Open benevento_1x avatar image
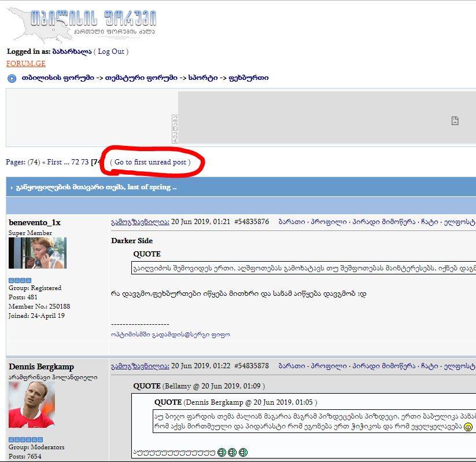This screenshot has height=462, width=476. tap(38, 253)
